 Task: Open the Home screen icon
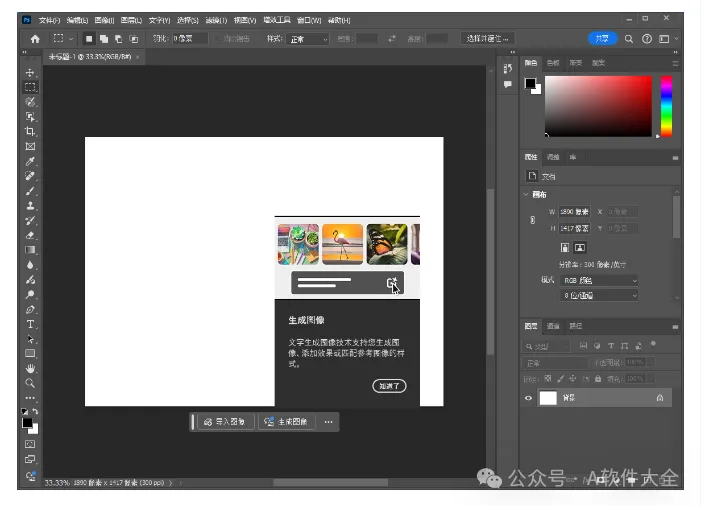35,39
